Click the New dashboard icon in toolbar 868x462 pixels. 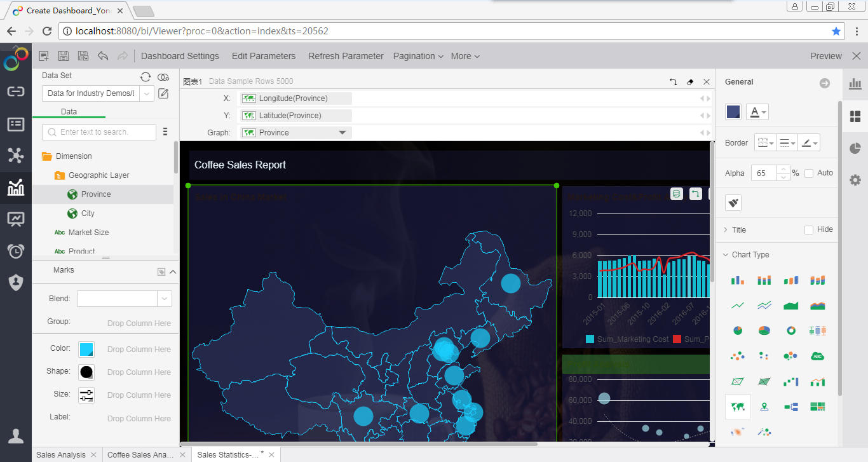[x=44, y=56]
